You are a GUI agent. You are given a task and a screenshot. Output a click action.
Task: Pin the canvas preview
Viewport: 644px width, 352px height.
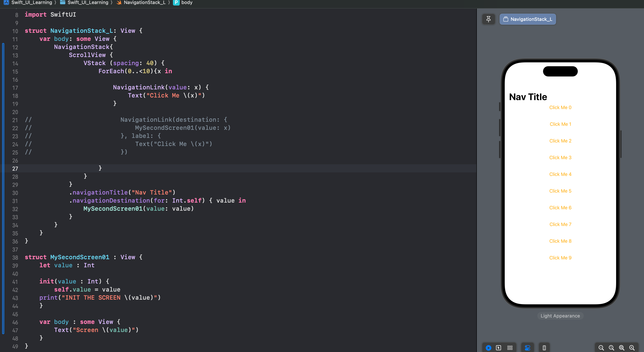[488, 19]
